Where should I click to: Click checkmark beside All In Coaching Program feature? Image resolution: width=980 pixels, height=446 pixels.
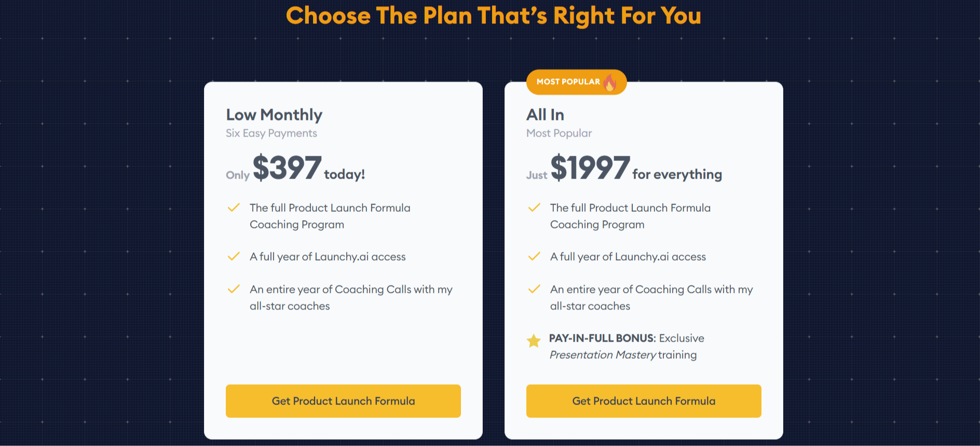click(534, 208)
